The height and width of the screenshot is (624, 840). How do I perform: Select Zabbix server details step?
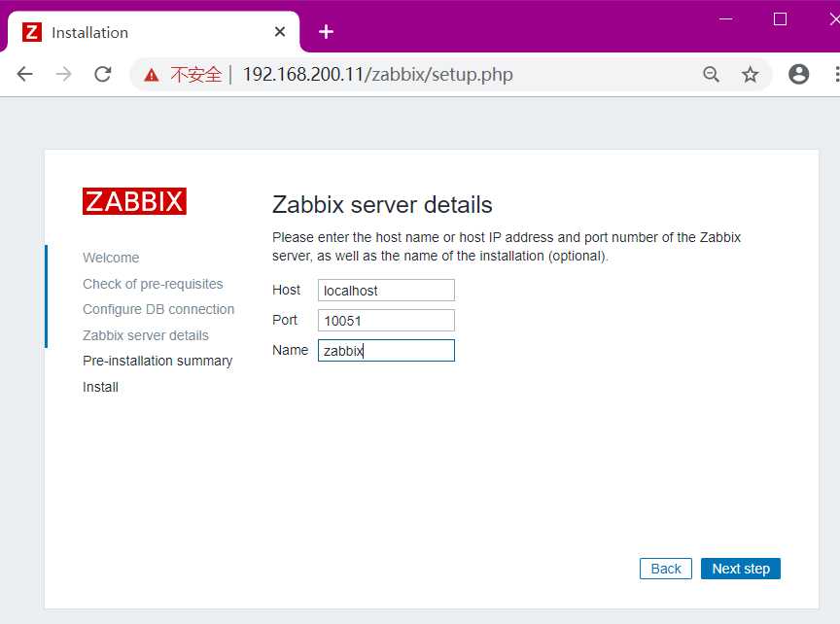click(146, 335)
